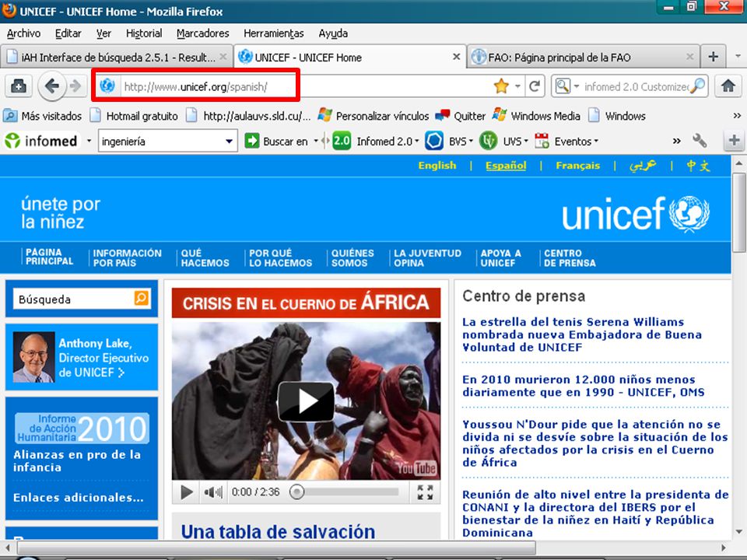This screenshot has height=560, width=747.
Task: Click the UNICEF globe logo
Action: tap(689, 214)
